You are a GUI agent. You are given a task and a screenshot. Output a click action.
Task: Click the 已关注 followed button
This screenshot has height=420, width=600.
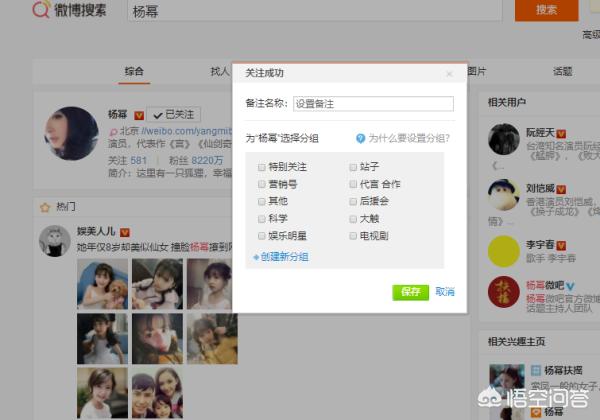point(174,114)
